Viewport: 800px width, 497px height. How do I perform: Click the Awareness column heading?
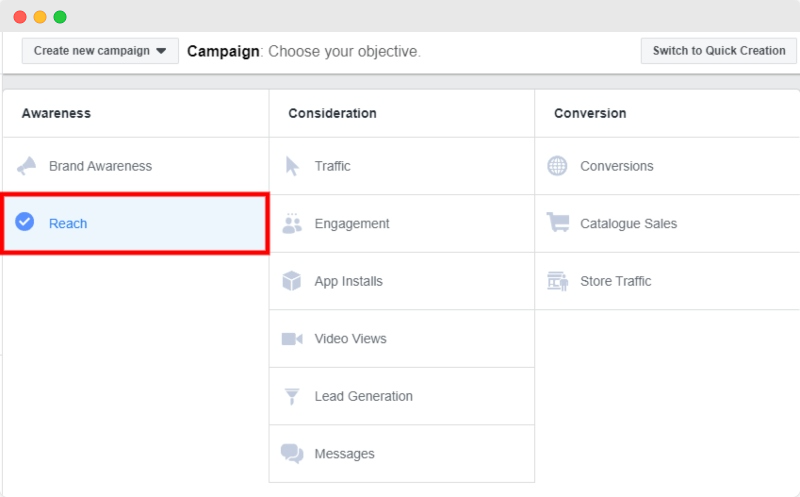(56, 113)
